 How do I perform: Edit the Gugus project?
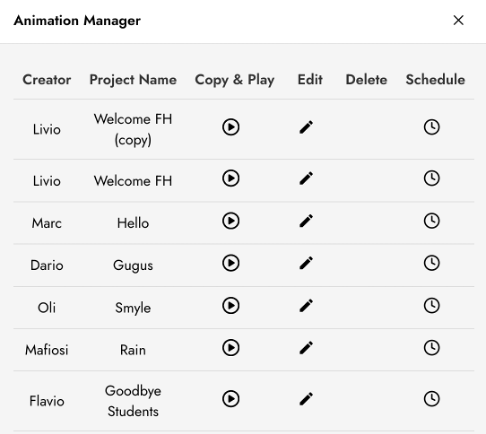(306, 263)
